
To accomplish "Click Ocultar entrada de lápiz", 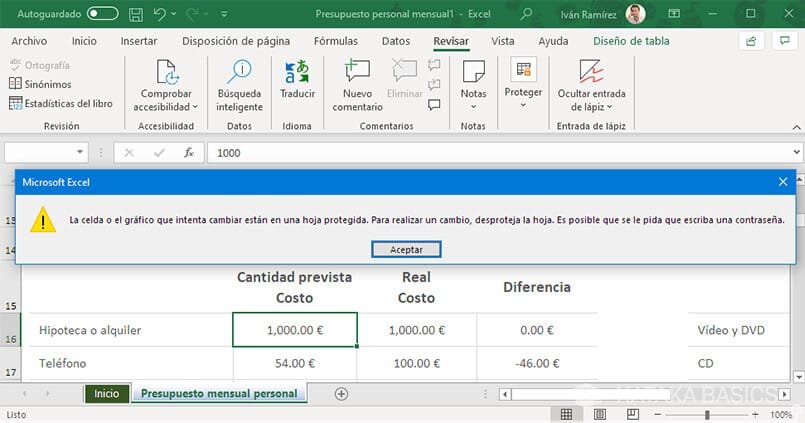I will pyautogui.click(x=591, y=86).
